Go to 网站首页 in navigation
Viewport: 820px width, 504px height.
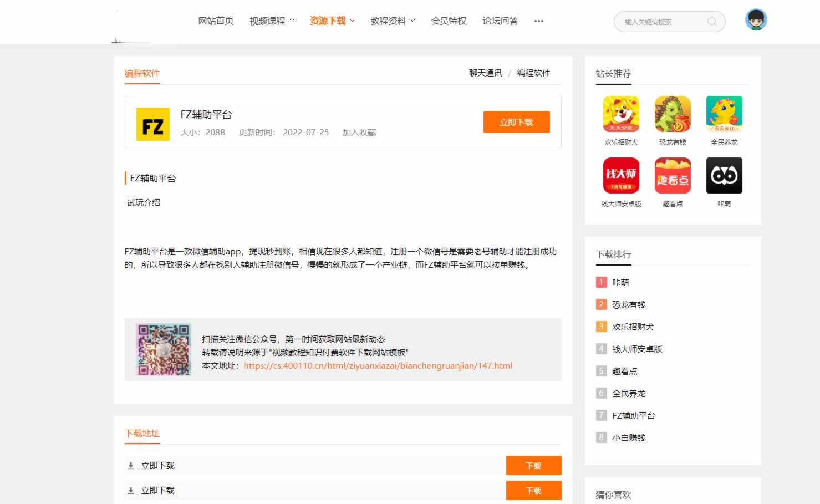coord(216,21)
